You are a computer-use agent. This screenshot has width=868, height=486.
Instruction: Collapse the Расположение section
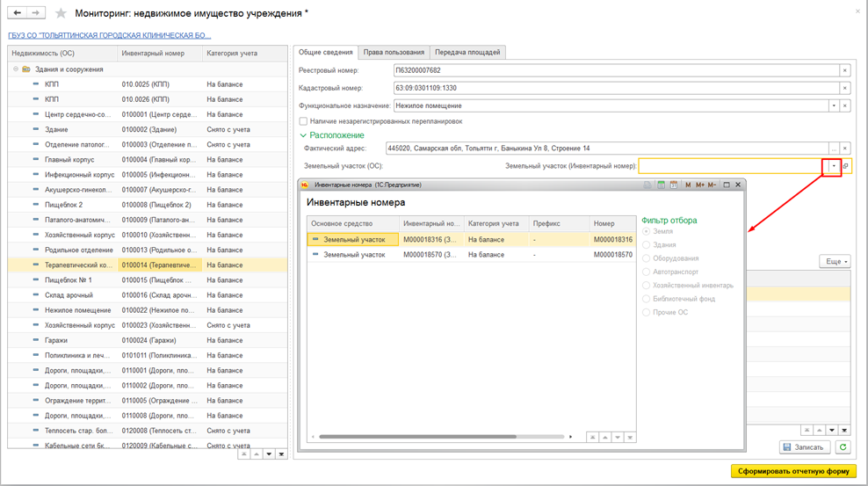[x=303, y=135]
